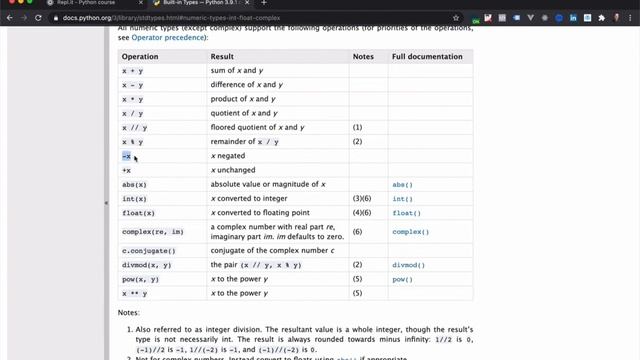Open the abs() documentation link

402,185
